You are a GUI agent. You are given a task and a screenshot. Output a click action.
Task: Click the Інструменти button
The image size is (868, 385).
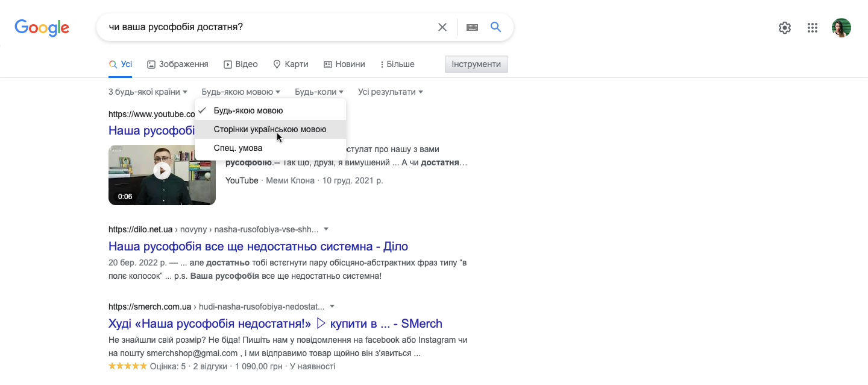click(x=476, y=63)
